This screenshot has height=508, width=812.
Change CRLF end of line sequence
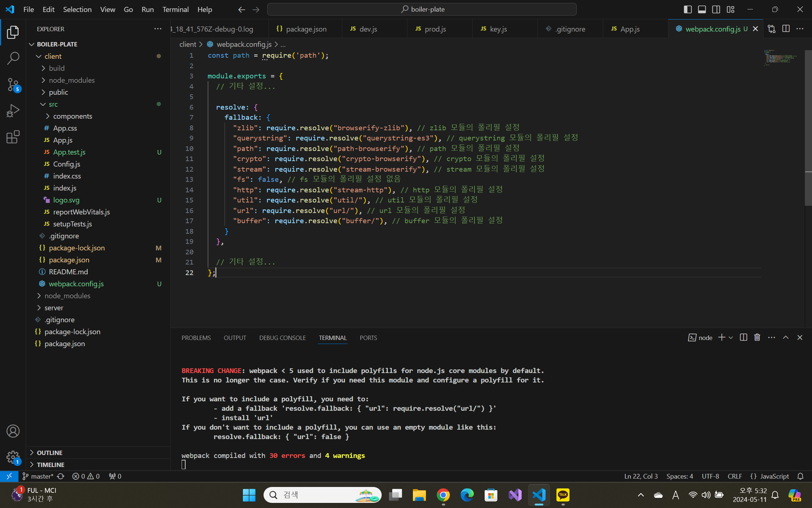[735, 476]
